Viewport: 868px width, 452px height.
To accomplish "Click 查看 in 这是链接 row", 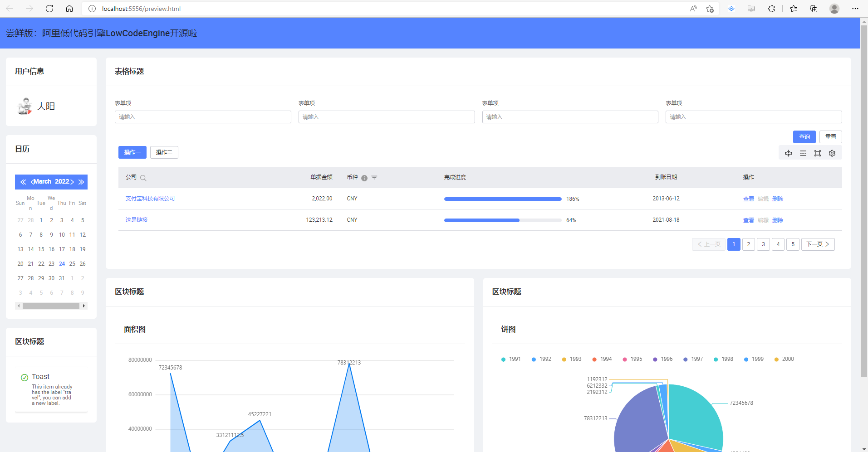I will coord(749,220).
